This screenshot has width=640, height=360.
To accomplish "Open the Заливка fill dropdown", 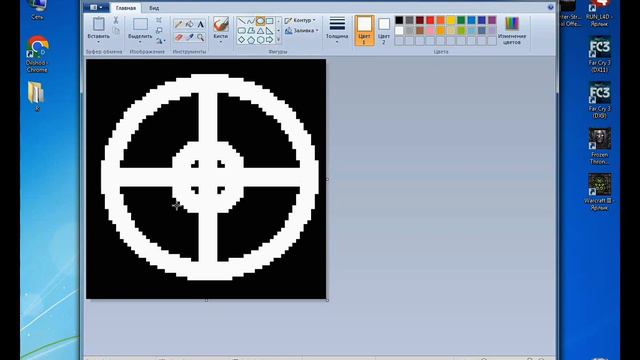I will pos(302,31).
